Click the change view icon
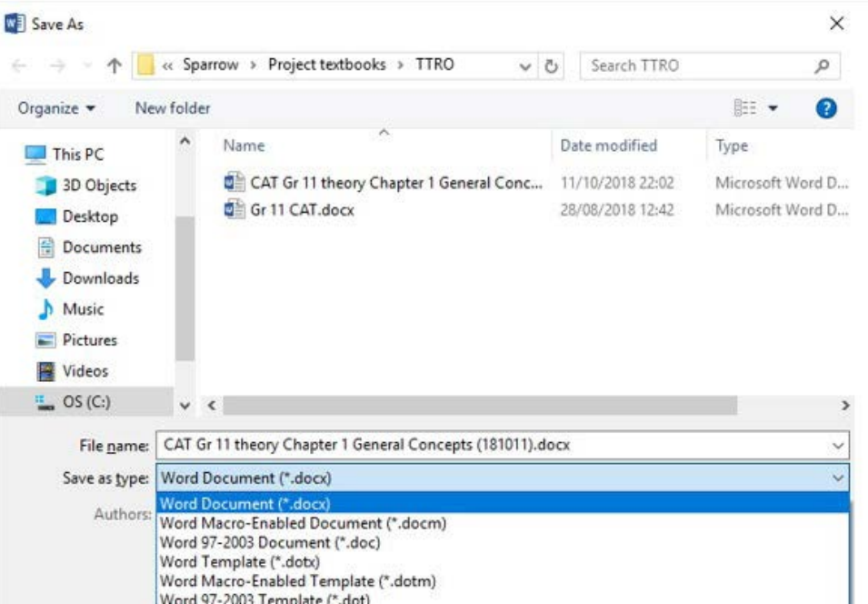The image size is (868, 604). click(x=744, y=107)
